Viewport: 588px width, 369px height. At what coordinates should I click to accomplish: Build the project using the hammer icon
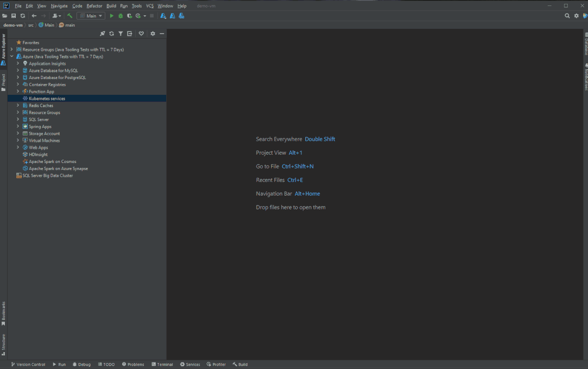tap(69, 15)
